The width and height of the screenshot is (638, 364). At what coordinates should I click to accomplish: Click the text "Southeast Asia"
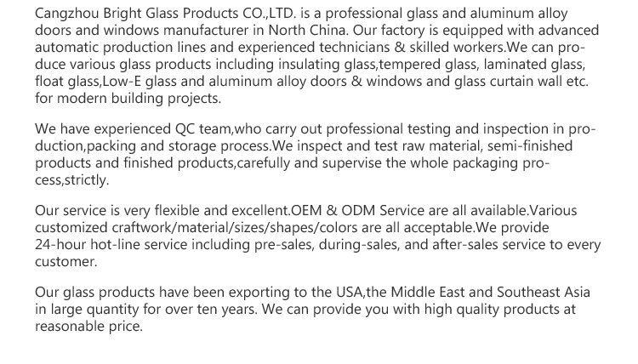544,293
